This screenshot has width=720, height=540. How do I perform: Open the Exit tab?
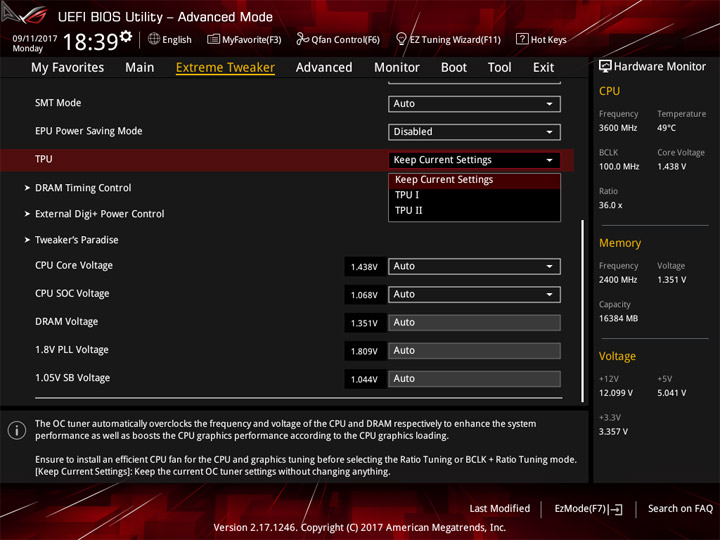[x=543, y=68]
